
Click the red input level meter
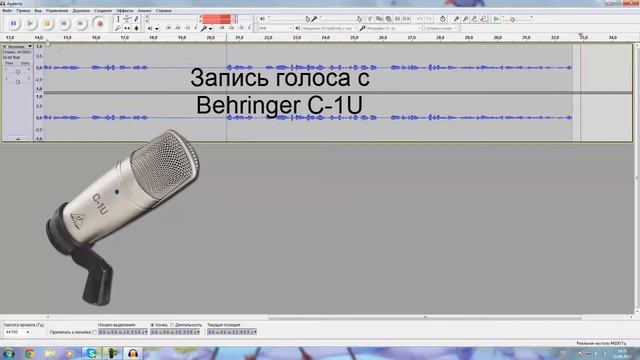coord(219,19)
